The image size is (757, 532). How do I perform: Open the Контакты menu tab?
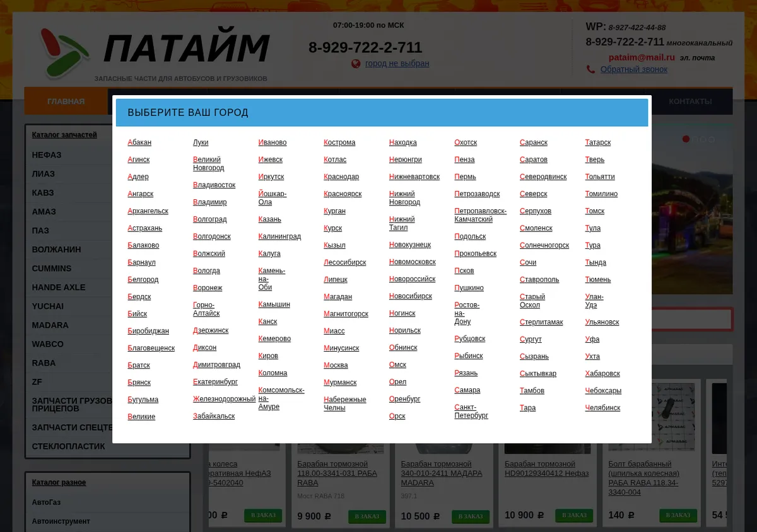[690, 101]
